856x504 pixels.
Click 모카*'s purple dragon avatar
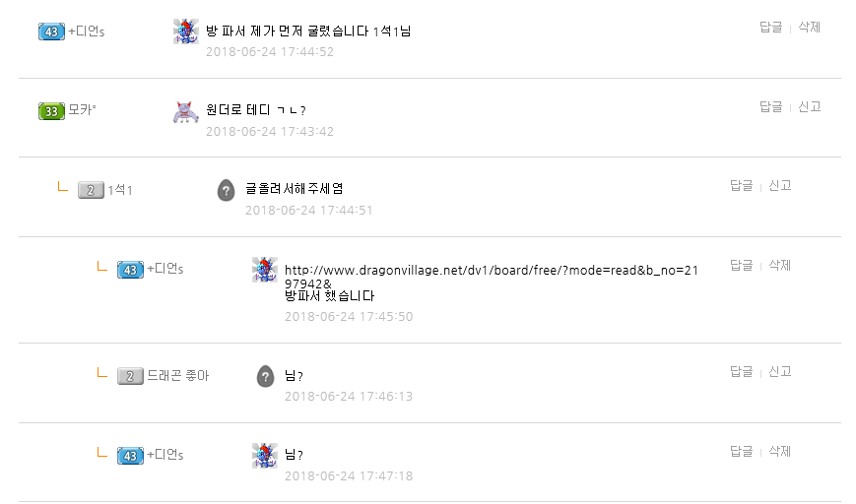[186, 111]
